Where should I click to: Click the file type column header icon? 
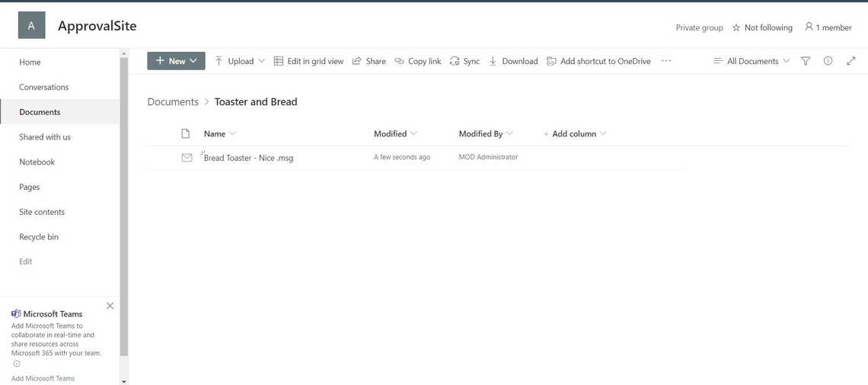pos(186,133)
